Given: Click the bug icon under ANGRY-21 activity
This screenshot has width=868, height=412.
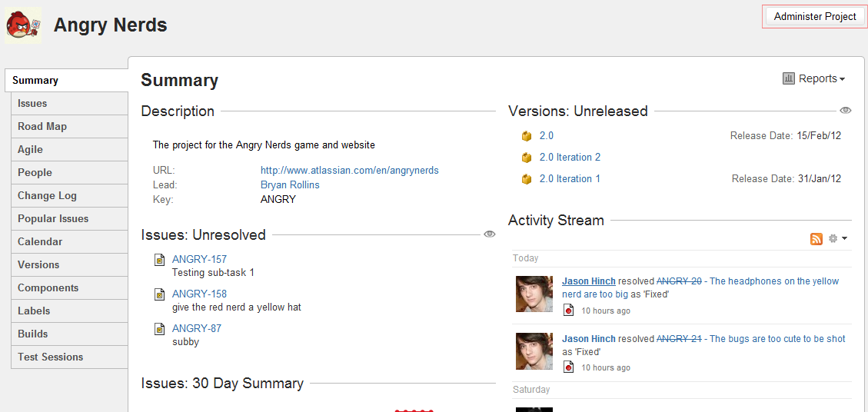Looking at the screenshot, I should click(x=568, y=367).
